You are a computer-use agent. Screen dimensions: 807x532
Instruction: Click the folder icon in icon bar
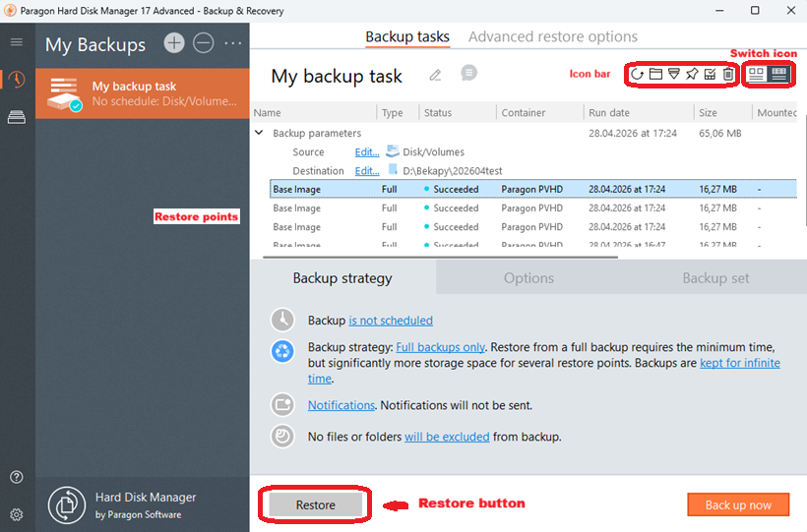655,74
